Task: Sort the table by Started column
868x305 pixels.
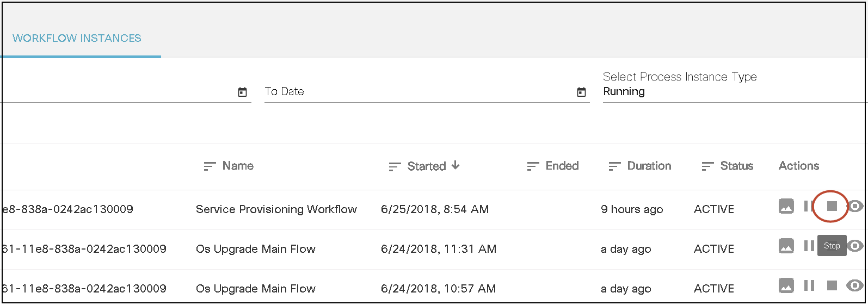Action: click(x=426, y=166)
